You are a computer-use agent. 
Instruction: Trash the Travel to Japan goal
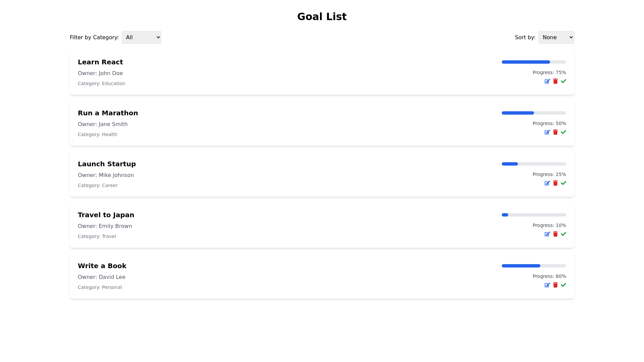tap(555, 234)
